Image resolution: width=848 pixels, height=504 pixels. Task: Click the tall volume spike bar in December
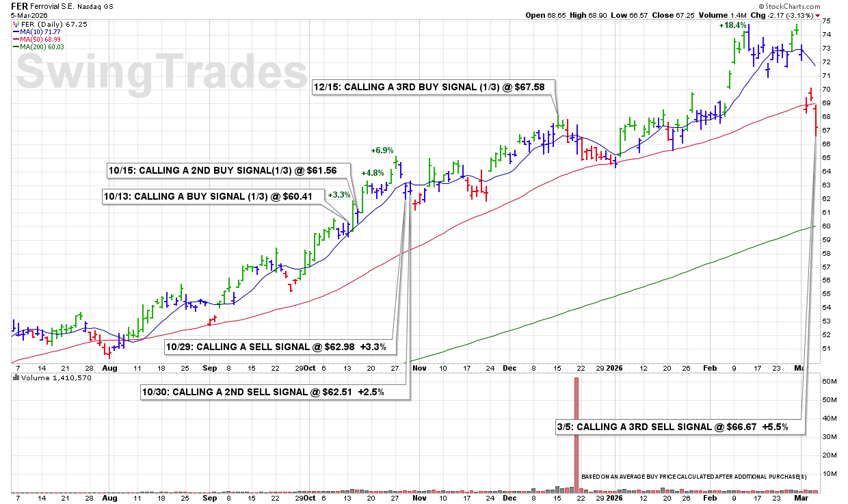click(x=577, y=434)
